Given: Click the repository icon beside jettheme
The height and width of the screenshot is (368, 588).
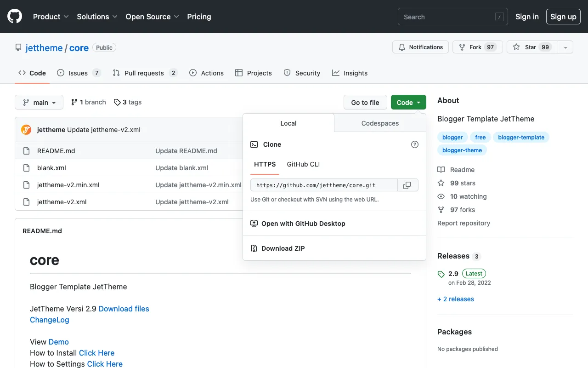Looking at the screenshot, I should pos(18,47).
